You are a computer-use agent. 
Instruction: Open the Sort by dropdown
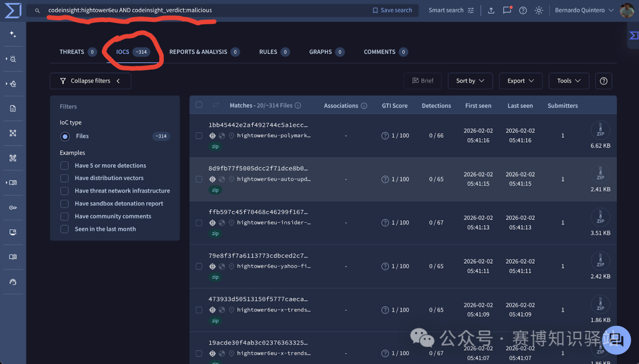[470, 81]
